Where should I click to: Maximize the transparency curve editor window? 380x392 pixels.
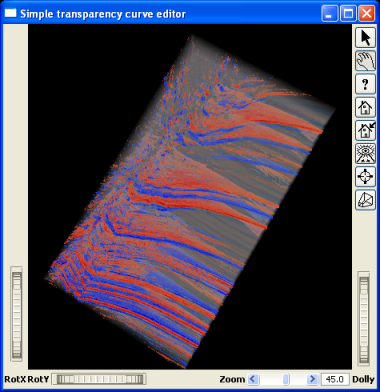click(348, 14)
